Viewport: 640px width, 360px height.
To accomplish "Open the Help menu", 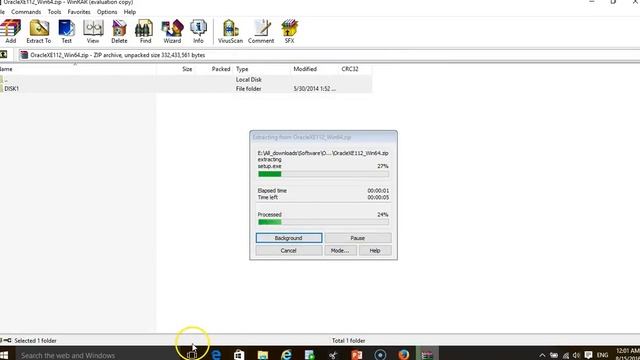I will click(x=130, y=12).
